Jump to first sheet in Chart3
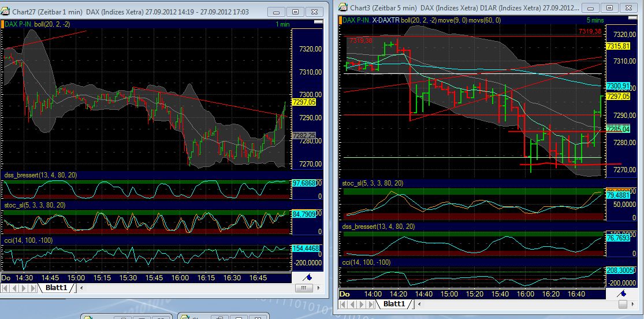644x319 pixels. [342, 304]
